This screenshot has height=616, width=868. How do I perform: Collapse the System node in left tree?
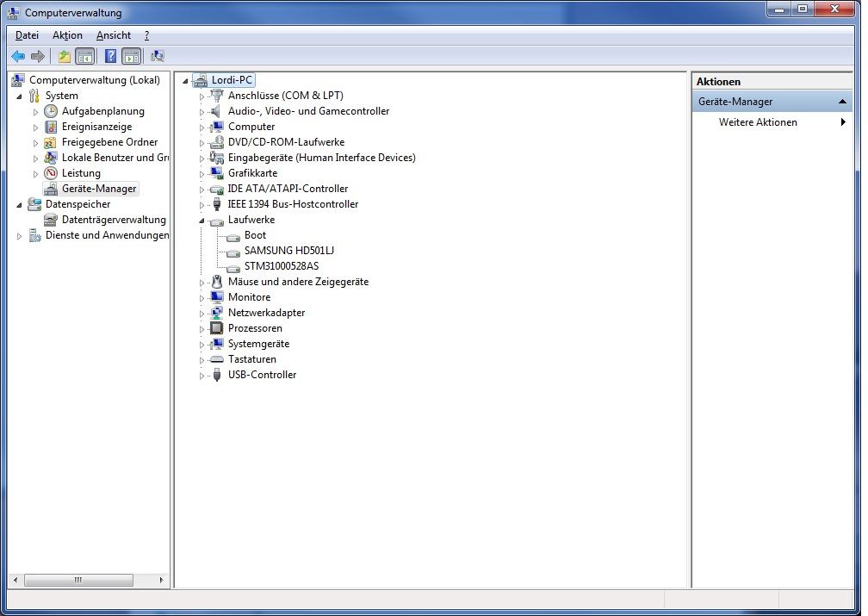[19, 96]
